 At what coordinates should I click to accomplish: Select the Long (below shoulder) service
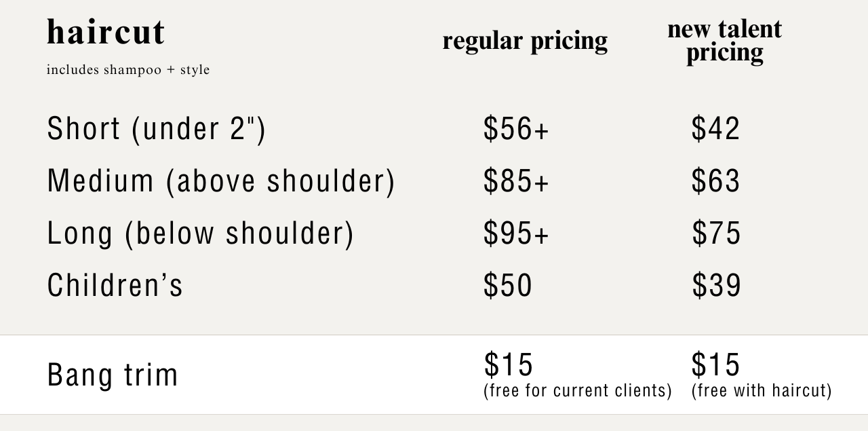pyautogui.click(x=200, y=233)
